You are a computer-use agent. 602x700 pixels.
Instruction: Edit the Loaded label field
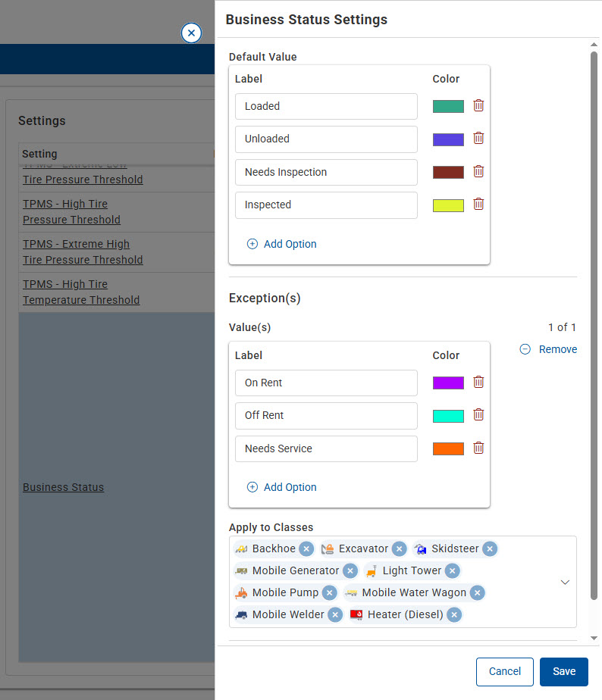tap(326, 106)
